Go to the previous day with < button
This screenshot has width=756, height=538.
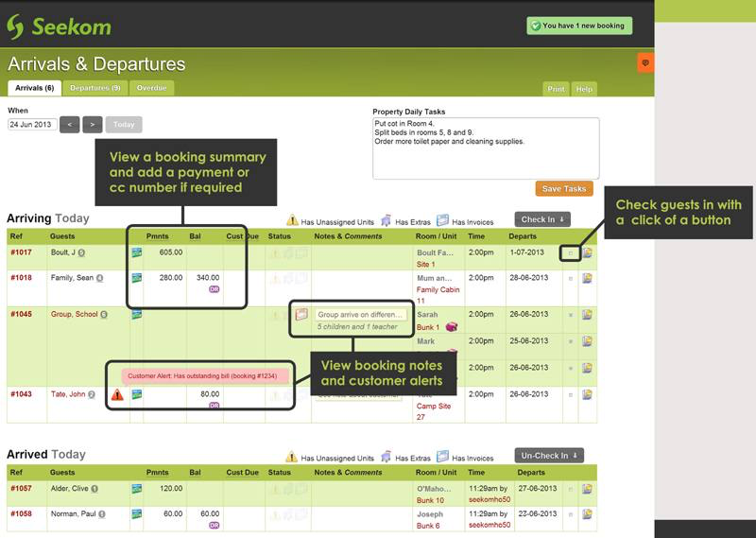coord(69,125)
